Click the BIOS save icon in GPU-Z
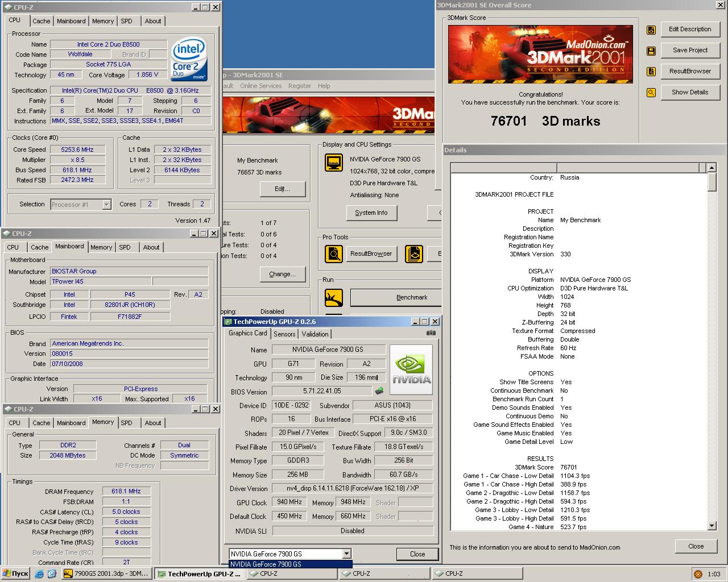 [x=379, y=391]
